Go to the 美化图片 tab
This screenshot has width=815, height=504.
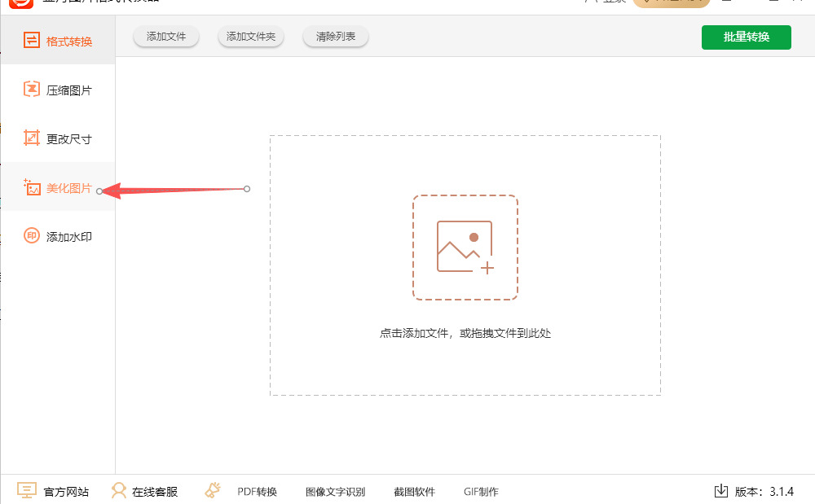pyautogui.click(x=58, y=186)
